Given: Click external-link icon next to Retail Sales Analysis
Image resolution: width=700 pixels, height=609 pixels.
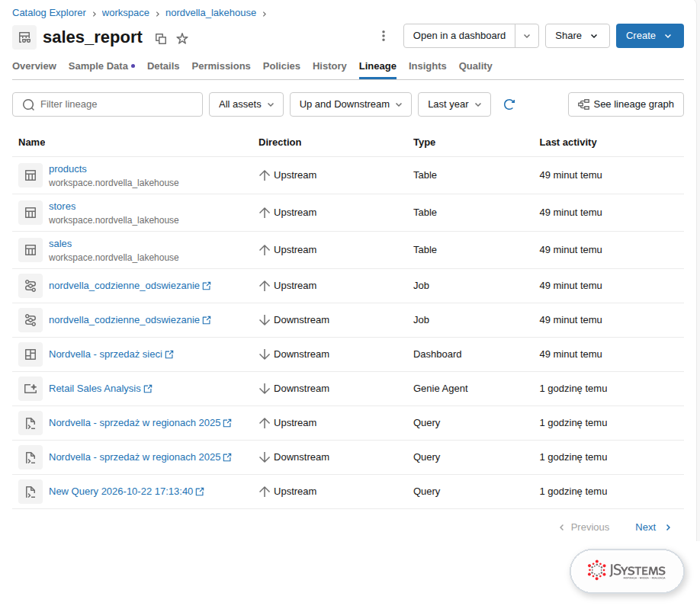Looking at the screenshot, I should click(148, 389).
